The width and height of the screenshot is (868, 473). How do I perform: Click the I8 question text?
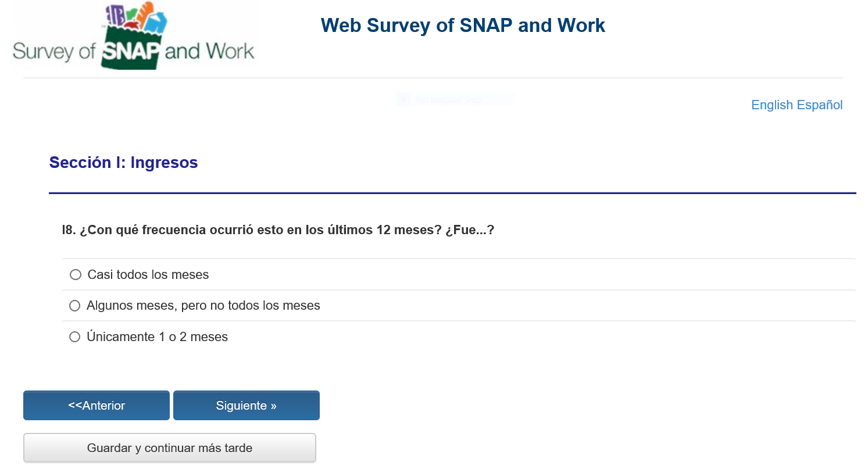(278, 230)
